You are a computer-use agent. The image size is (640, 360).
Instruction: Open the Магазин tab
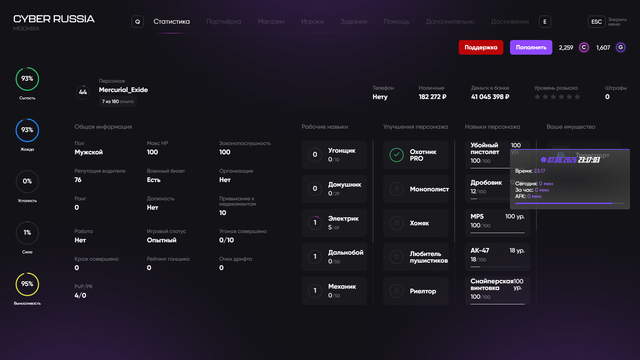click(271, 22)
